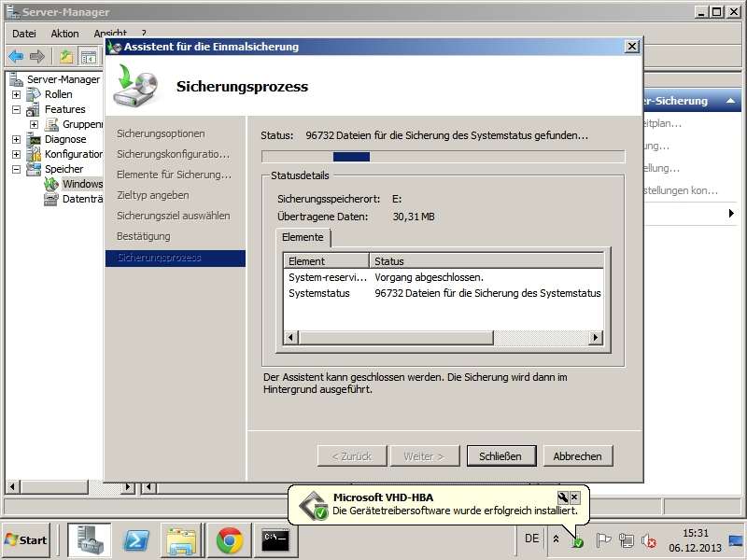This screenshot has height=560, width=747.
Task: Toggle the console tree pane toolbar icon
Action: (88, 57)
